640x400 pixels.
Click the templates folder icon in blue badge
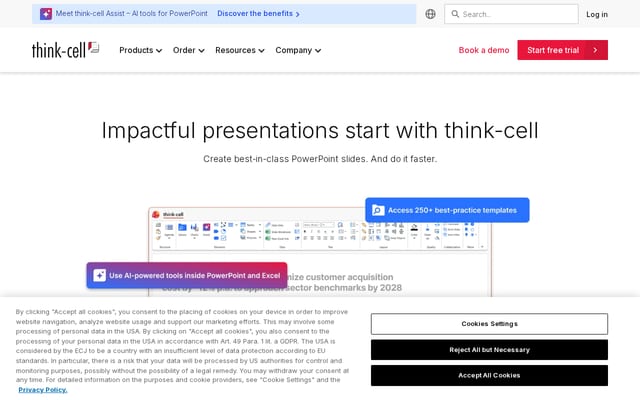pyautogui.click(x=378, y=210)
